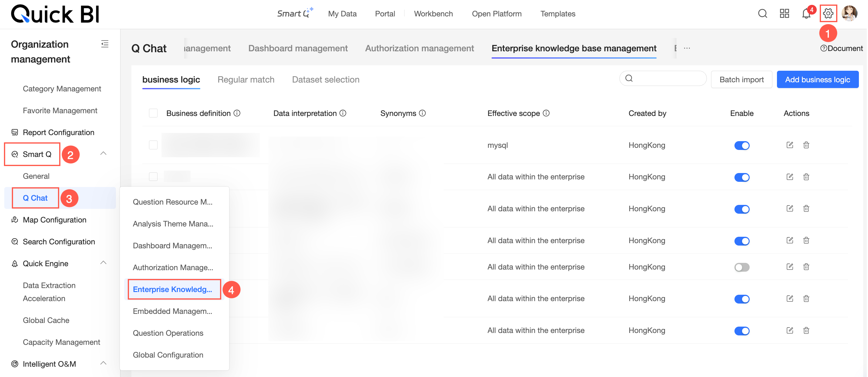The height and width of the screenshot is (377, 868).
Task: Open the settings gear icon
Action: (828, 13)
